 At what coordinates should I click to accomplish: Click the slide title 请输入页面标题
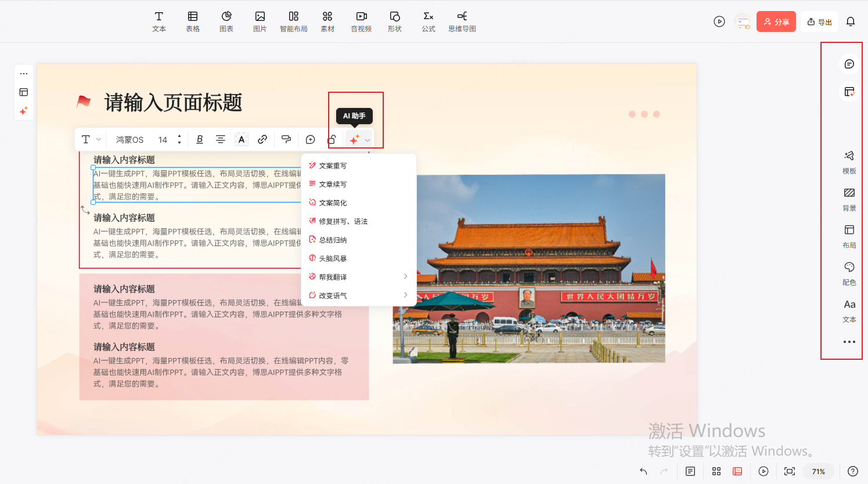coord(173,103)
